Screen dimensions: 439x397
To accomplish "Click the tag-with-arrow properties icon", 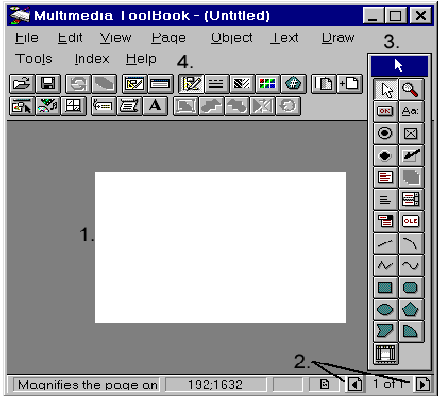I will [103, 106].
